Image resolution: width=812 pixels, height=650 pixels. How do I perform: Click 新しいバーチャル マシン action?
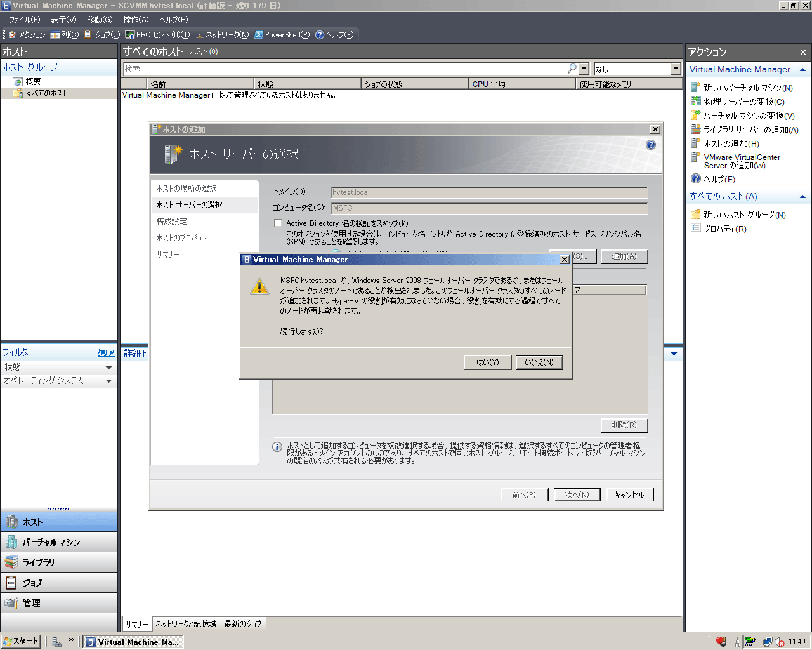(748, 88)
